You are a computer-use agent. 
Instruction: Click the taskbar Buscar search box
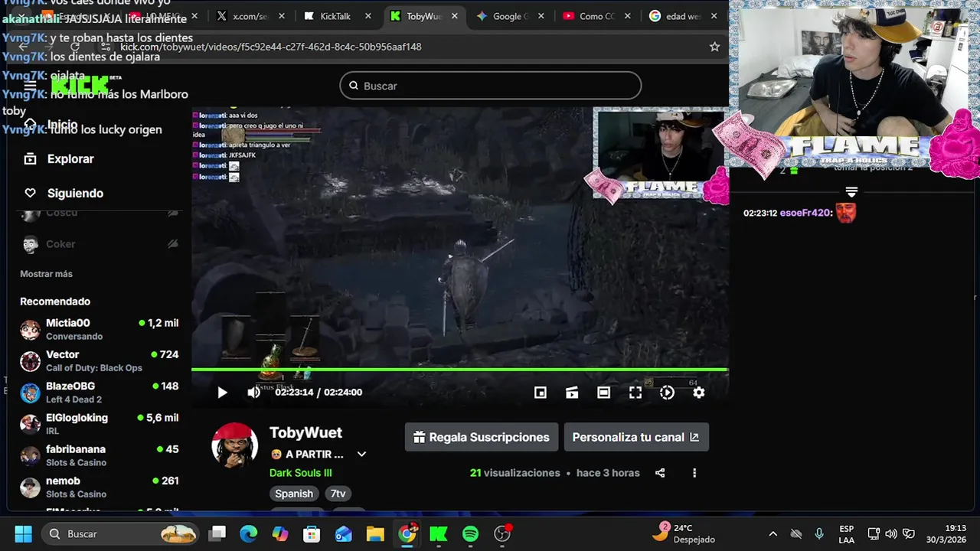pos(120,533)
